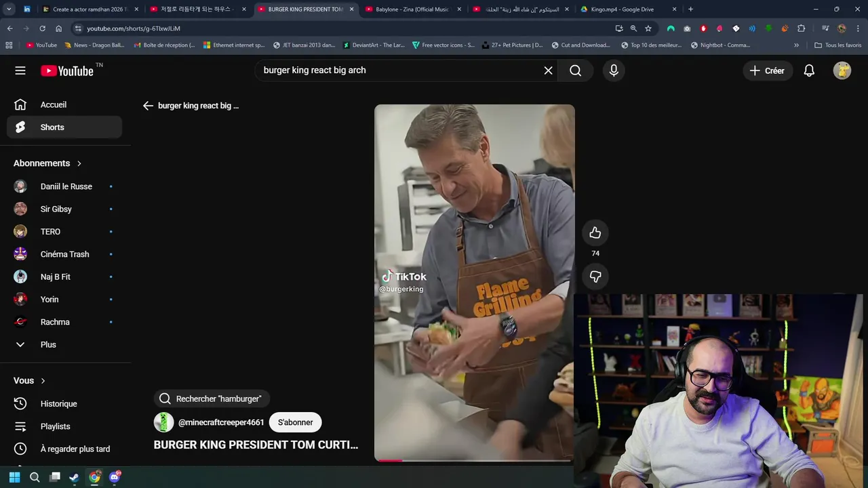Viewport: 868px width, 488px height.
Task: Go back using the arrow beside search title
Action: point(148,106)
